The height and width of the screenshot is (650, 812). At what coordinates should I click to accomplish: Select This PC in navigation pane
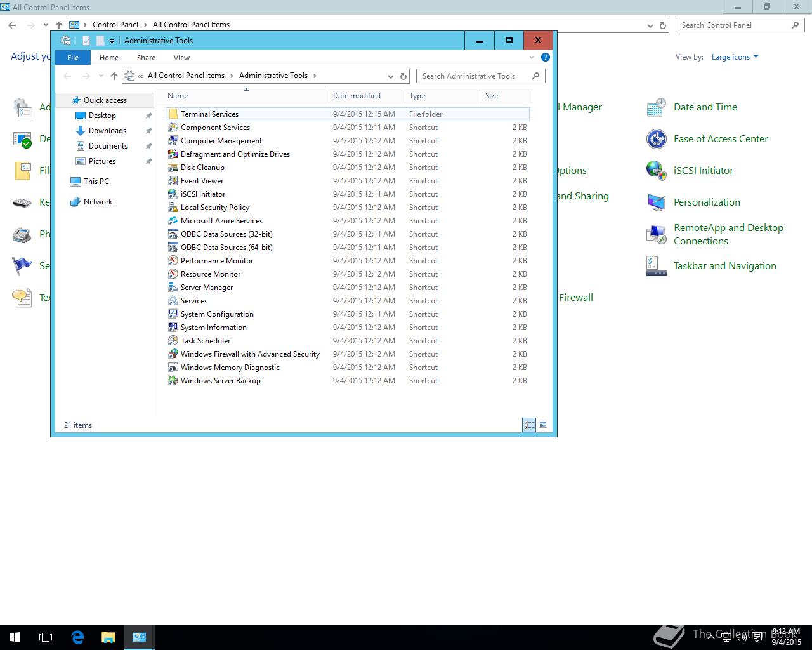click(96, 182)
